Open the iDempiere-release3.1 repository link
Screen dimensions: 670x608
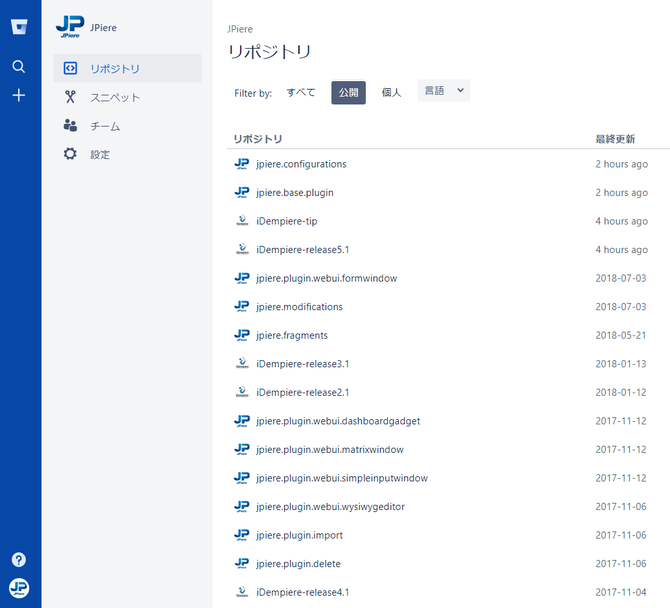click(303, 364)
